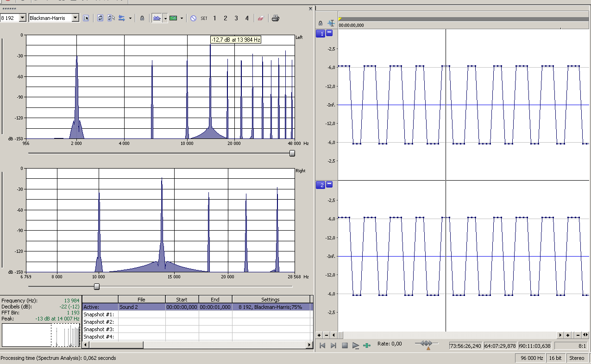
Task: Click the Print graph icon
Action: [x=276, y=18]
